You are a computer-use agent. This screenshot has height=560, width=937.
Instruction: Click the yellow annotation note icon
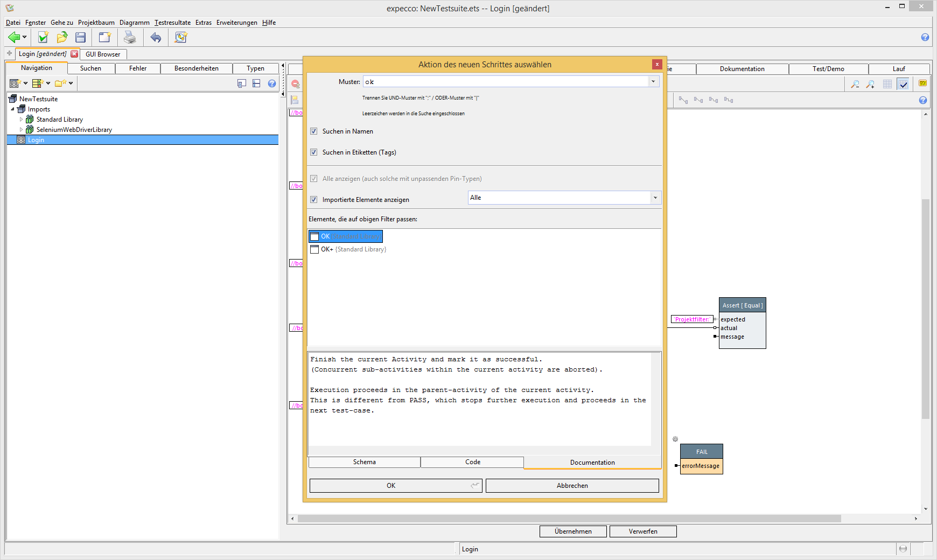922,83
